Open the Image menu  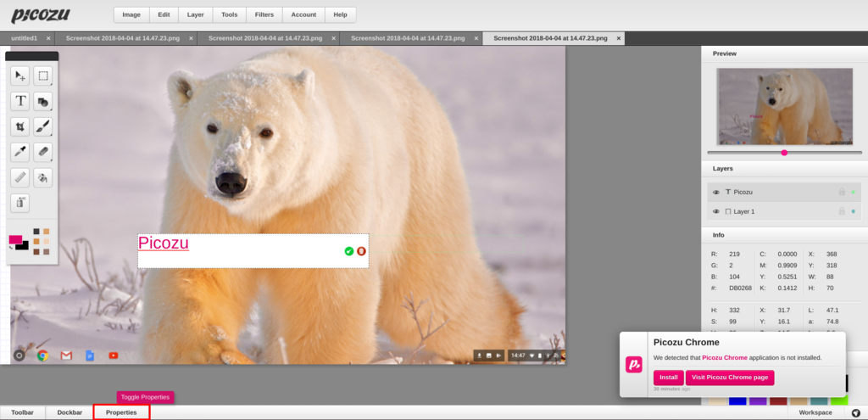[x=131, y=15]
